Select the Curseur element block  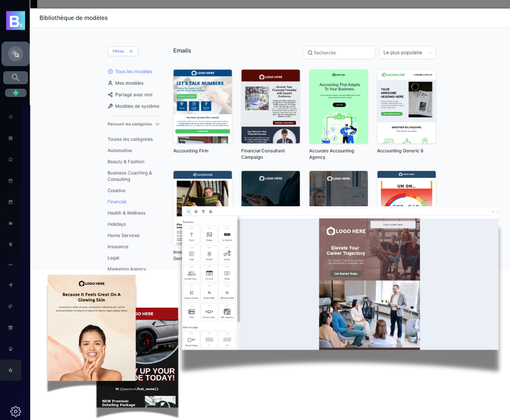click(209, 312)
